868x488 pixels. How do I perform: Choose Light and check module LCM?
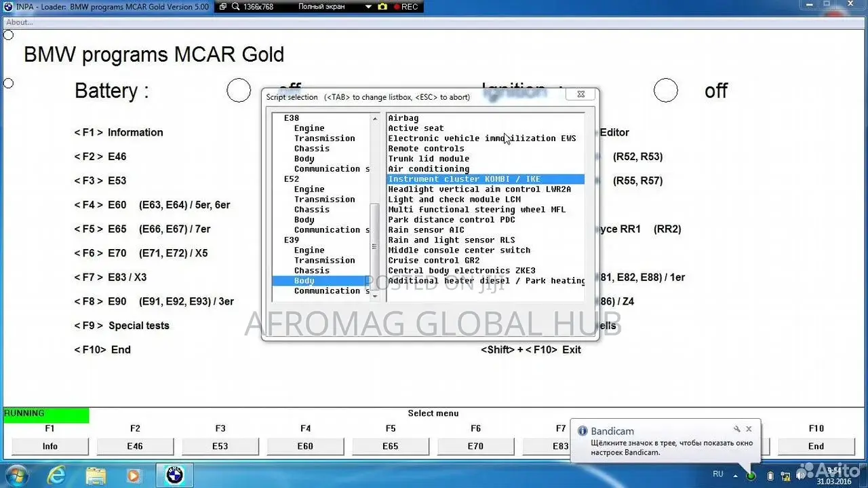click(x=454, y=200)
